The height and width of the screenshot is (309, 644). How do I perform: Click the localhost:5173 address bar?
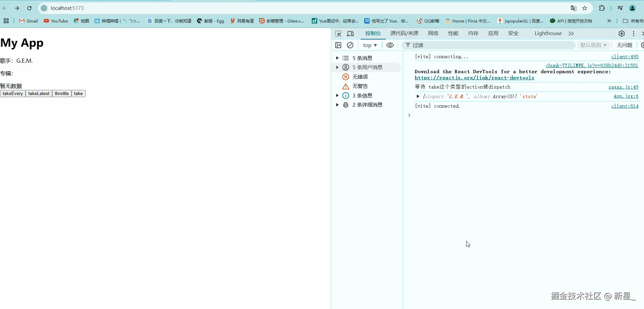[x=67, y=8]
